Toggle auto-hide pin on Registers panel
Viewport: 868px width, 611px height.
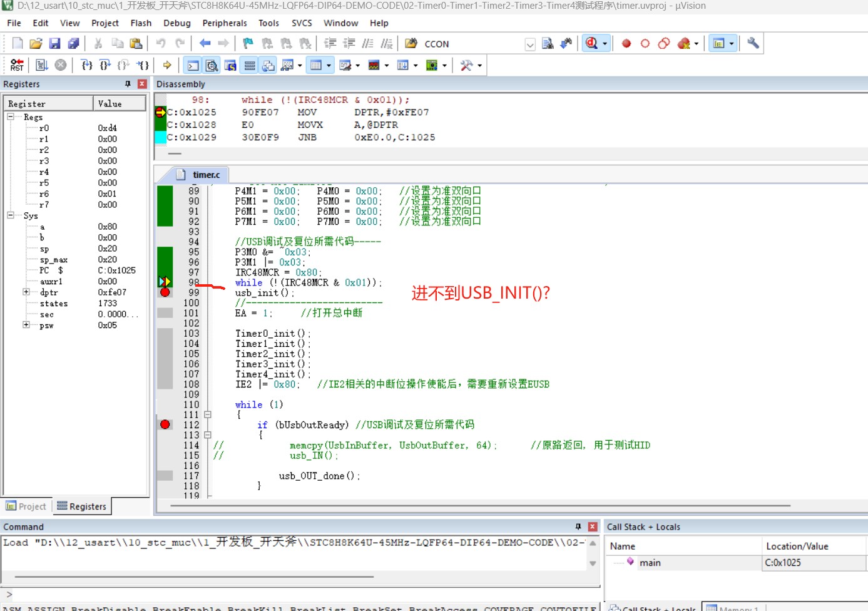(x=128, y=84)
